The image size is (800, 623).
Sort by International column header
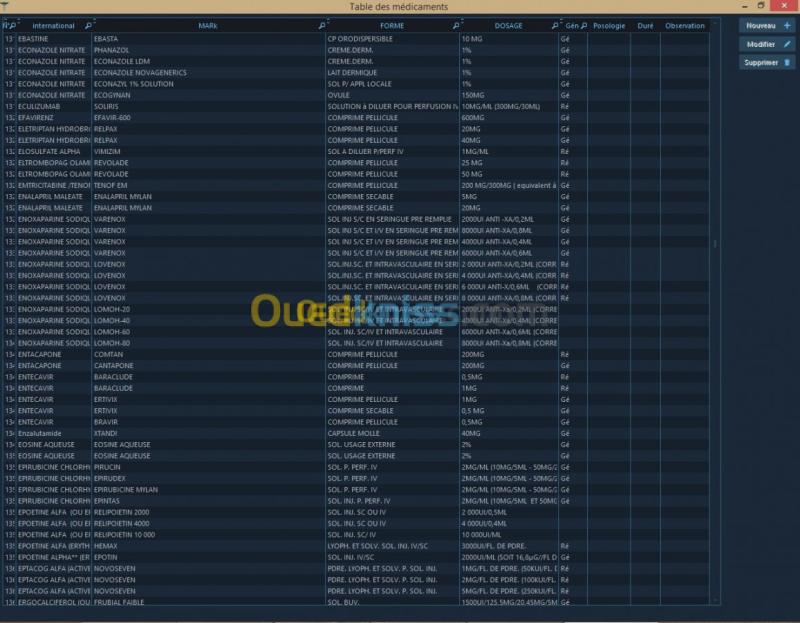pos(53,26)
